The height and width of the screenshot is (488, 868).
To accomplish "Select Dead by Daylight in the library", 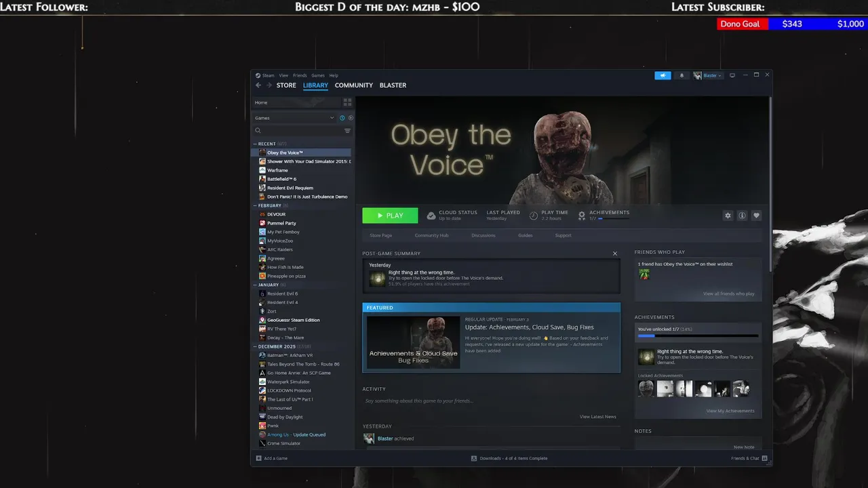I will [285, 417].
